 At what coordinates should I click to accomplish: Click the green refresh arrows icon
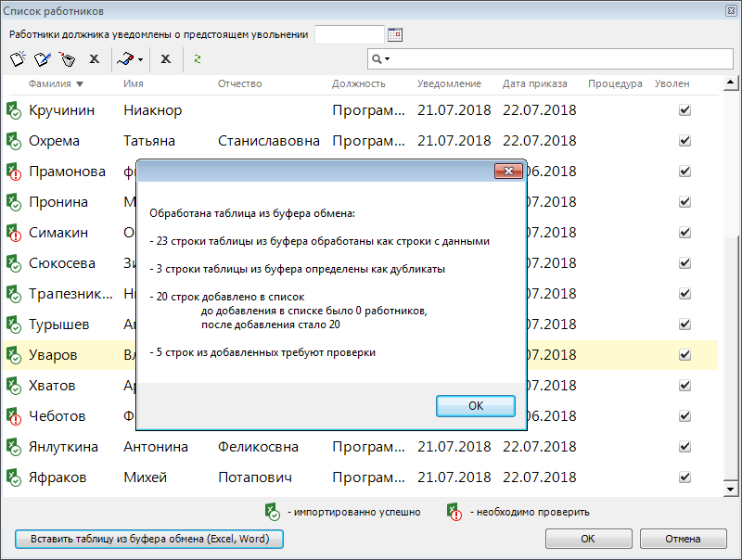[197, 58]
